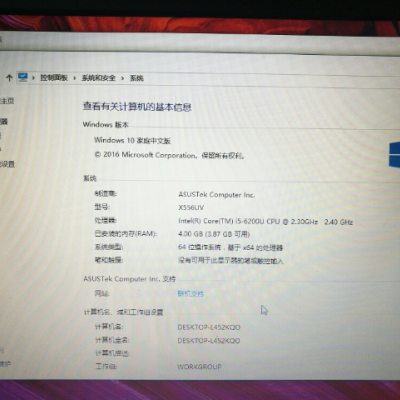Open the 联机支持 website link
This screenshot has width=400, height=400.
[x=190, y=294]
